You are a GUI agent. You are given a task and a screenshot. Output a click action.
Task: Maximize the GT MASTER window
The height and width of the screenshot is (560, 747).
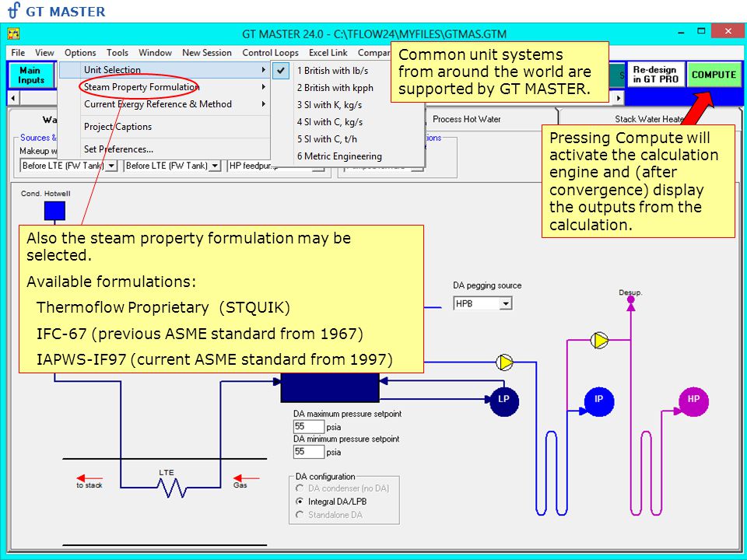pyautogui.click(x=701, y=31)
